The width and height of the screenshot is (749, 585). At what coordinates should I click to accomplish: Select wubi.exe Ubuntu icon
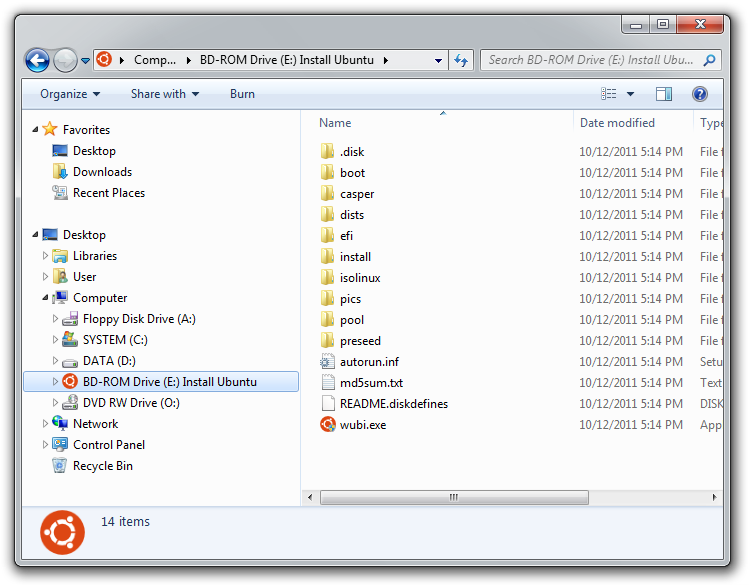tap(327, 425)
